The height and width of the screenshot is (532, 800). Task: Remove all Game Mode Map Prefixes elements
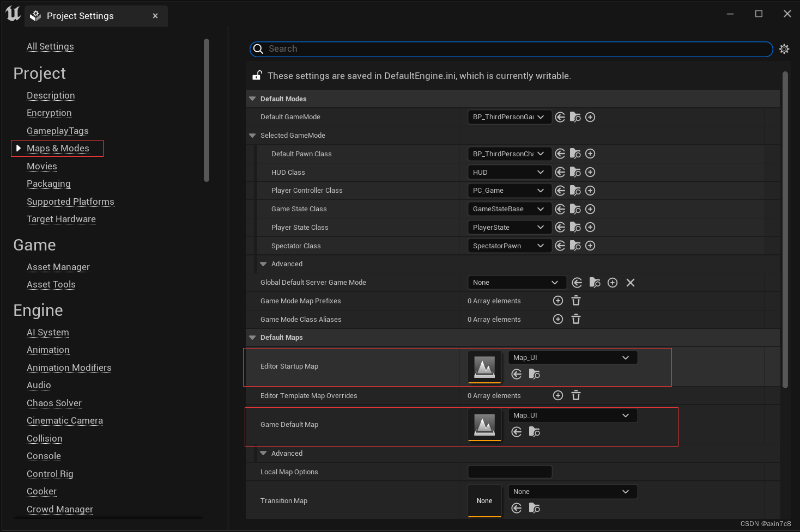point(576,301)
